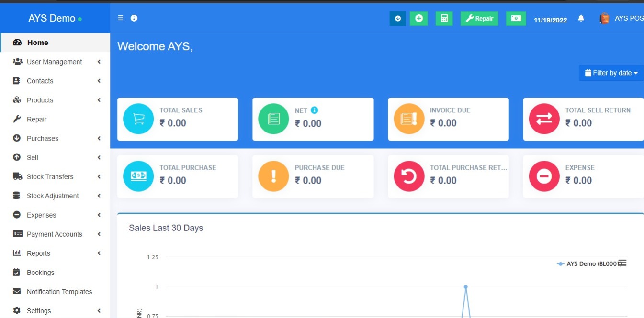This screenshot has width=644, height=318.
Task: Open notifications bell icon
Action: (581, 19)
